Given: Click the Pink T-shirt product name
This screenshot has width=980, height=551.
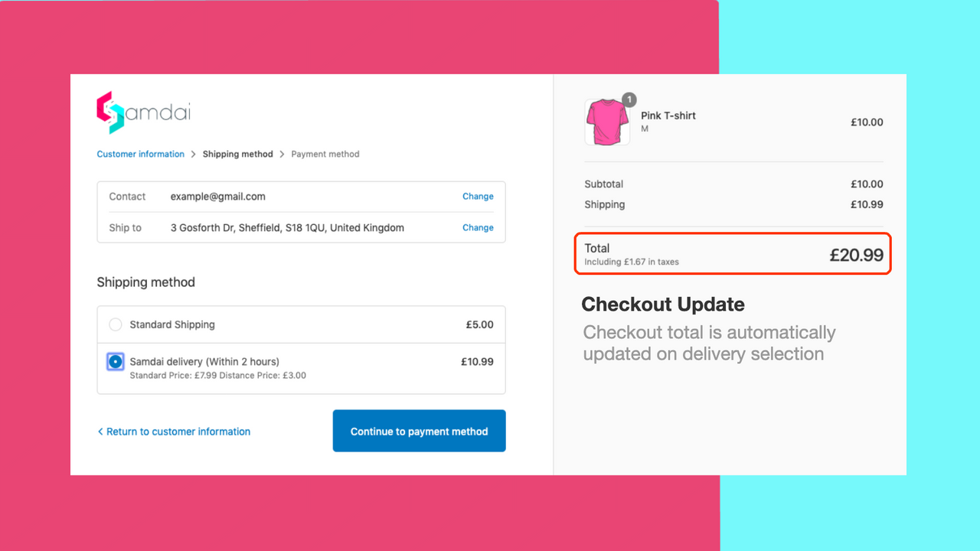Looking at the screenshot, I should (x=668, y=116).
